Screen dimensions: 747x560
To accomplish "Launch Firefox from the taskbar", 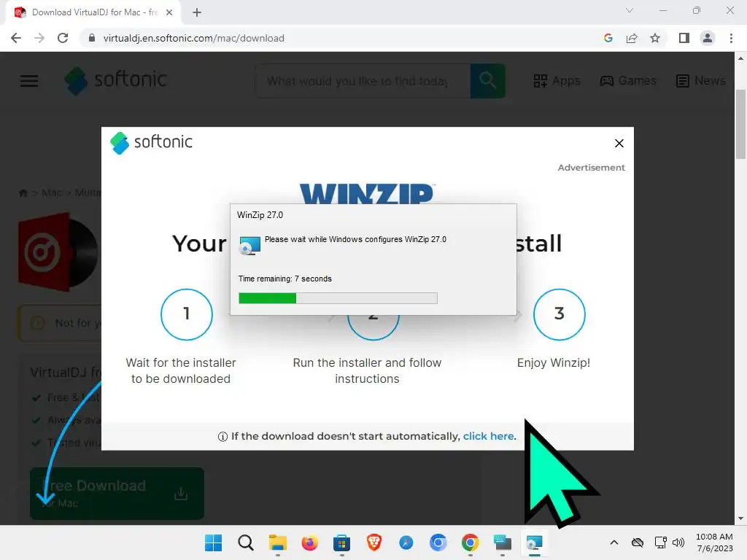I will click(x=309, y=542).
